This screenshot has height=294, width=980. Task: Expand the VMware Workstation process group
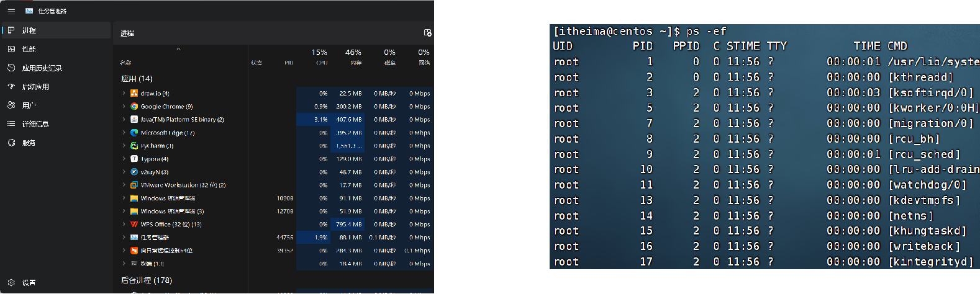(x=124, y=185)
